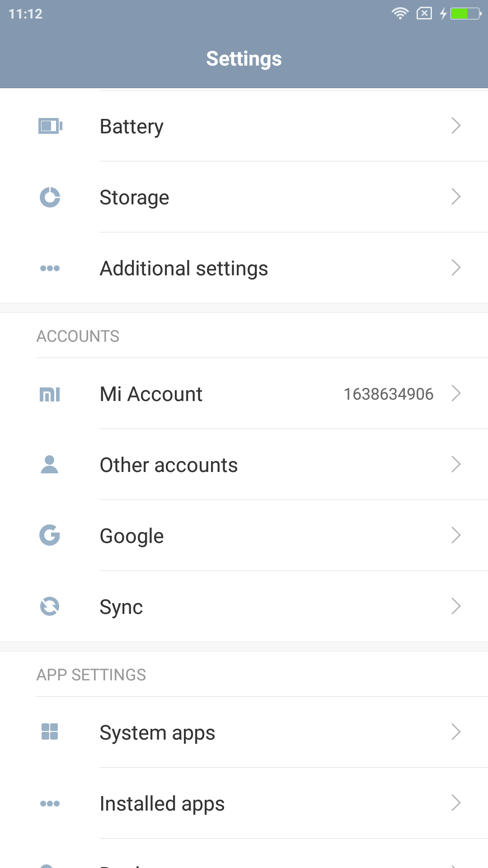488x868 pixels.
Task: Tap the Storage pie-chart icon
Action: pyautogui.click(x=50, y=197)
